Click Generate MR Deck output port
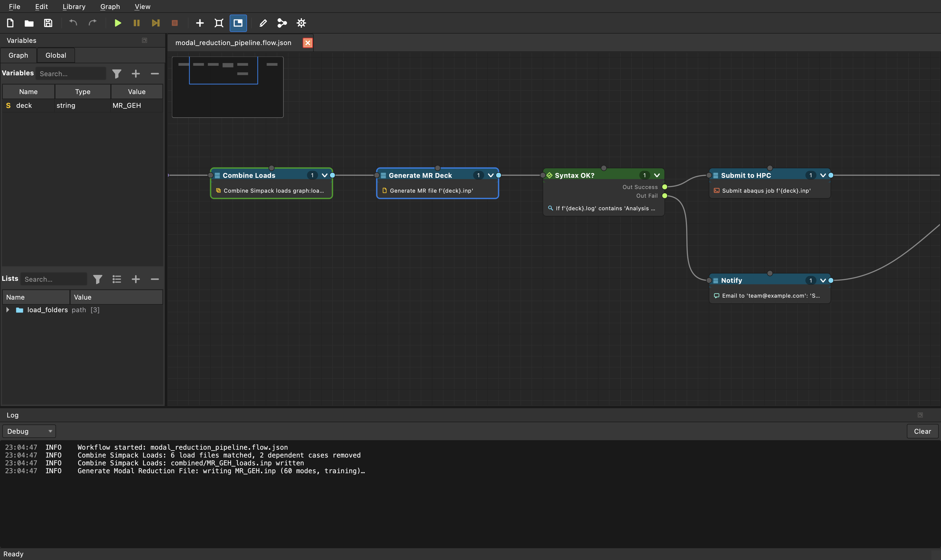The height and width of the screenshot is (560, 941). [x=499, y=176]
